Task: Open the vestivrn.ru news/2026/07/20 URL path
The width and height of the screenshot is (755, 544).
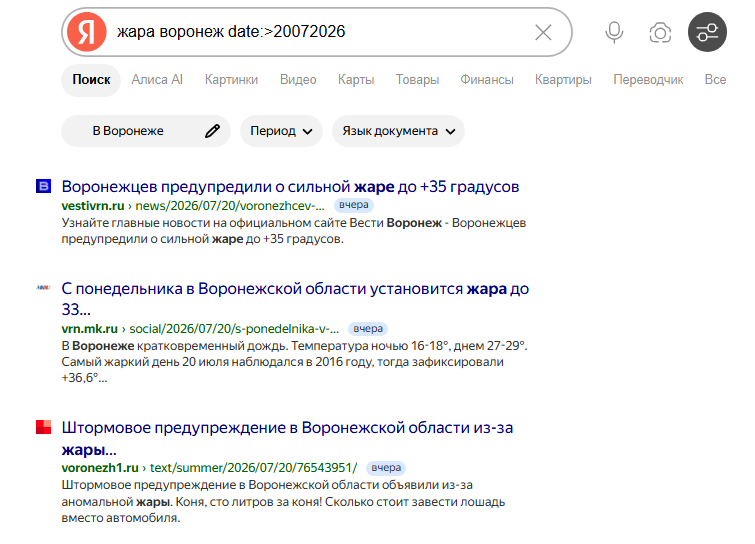Action: (230, 206)
